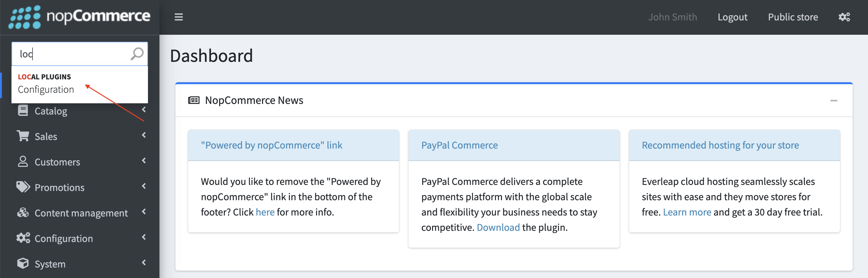Click the 'here' link for more info
Viewport: 868px width, 278px height.
pyautogui.click(x=265, y=212)
